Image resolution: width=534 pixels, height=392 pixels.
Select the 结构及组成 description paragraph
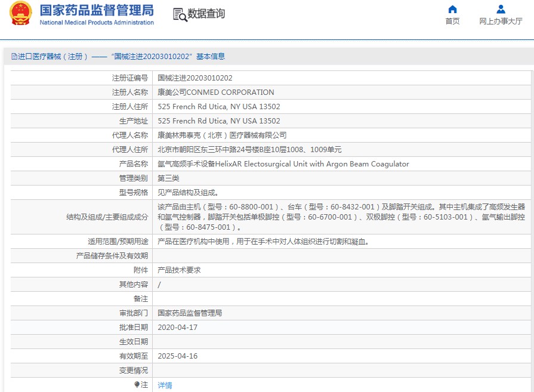341,217
